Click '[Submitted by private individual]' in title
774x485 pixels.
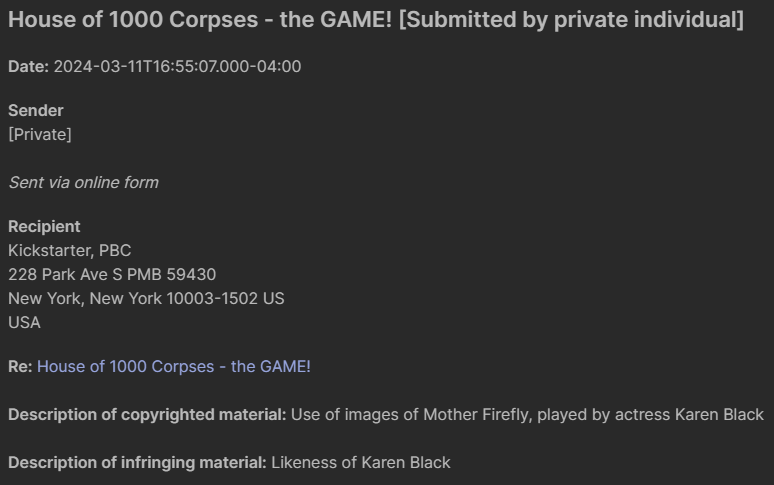coord(571,20)
